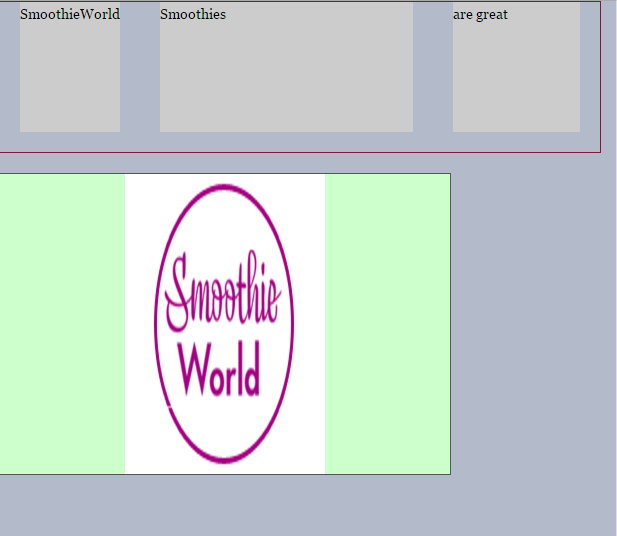Click the cursive 'Smoothie' word in logo

(224, 294)
